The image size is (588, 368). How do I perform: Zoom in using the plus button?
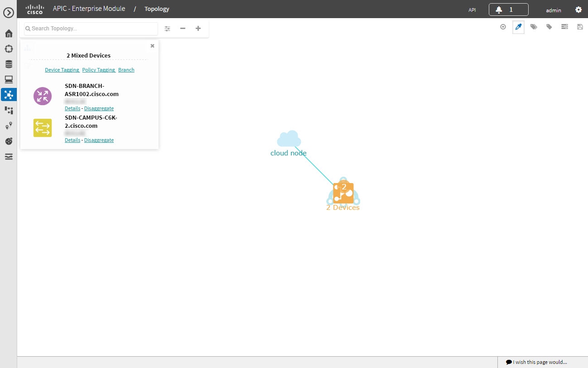(x=198, y=28)
